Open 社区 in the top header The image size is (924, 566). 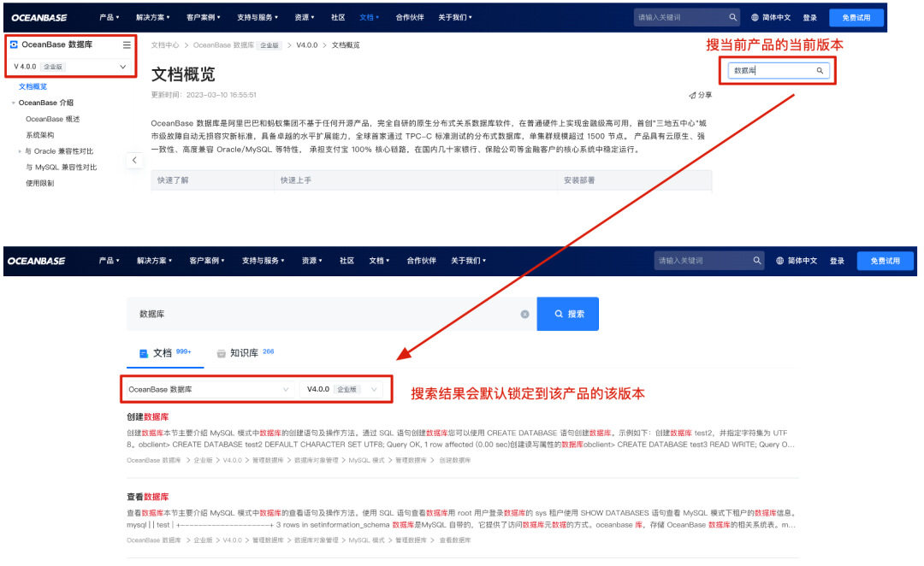click(338, 18)
